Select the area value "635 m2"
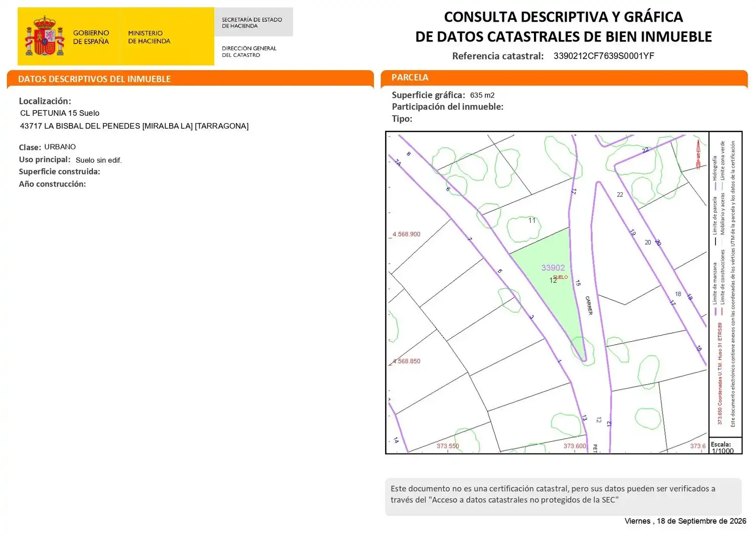Screen dimensions: 756x534 coord(482,95)
